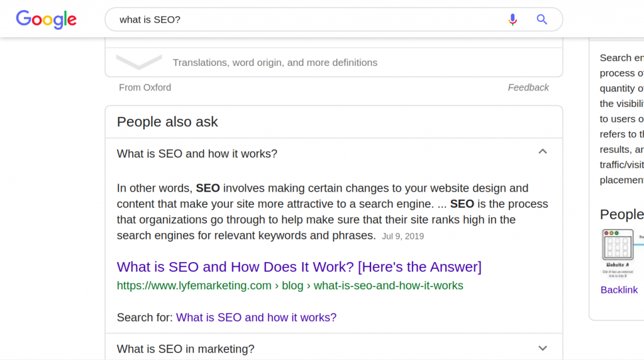Click the "What is SEO and how it works?" question
644x360 pixels.
[x=197, y=154]
